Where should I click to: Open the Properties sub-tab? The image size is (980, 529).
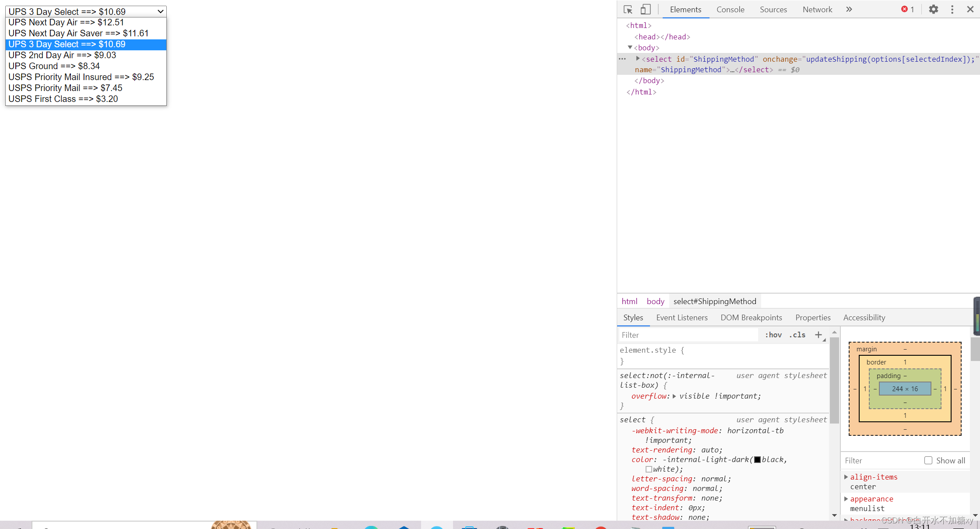pos(813,318)
